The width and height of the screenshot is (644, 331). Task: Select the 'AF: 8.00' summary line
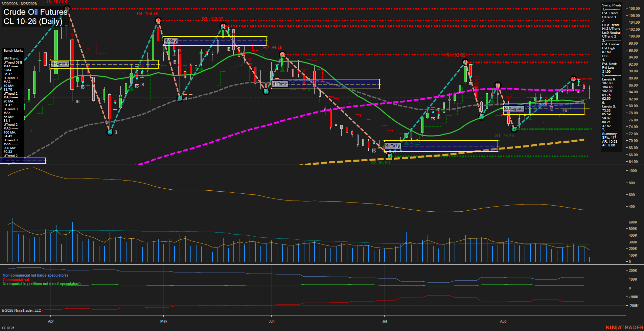(609, 145)
